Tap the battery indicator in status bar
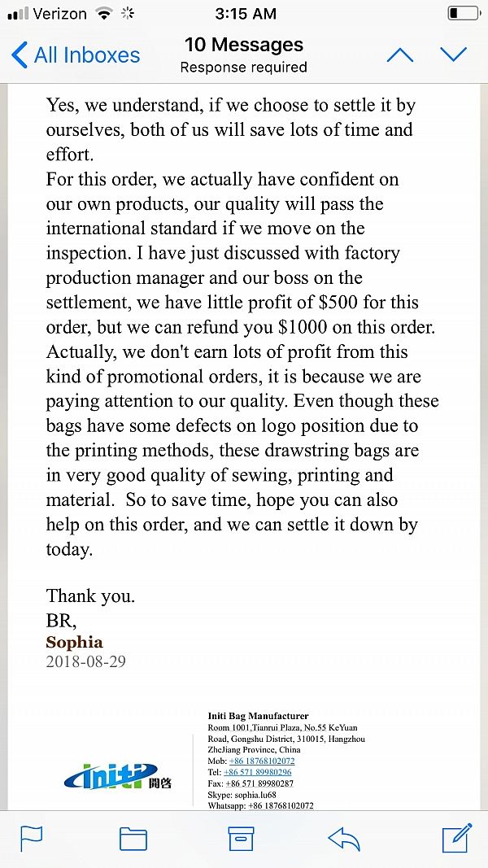 [x=463, y=13]
